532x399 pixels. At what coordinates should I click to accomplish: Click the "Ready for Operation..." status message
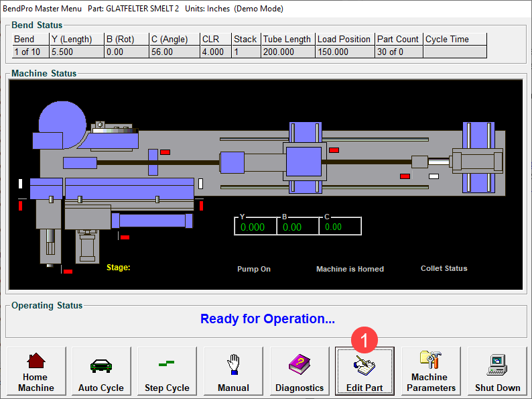pos(267,319)
